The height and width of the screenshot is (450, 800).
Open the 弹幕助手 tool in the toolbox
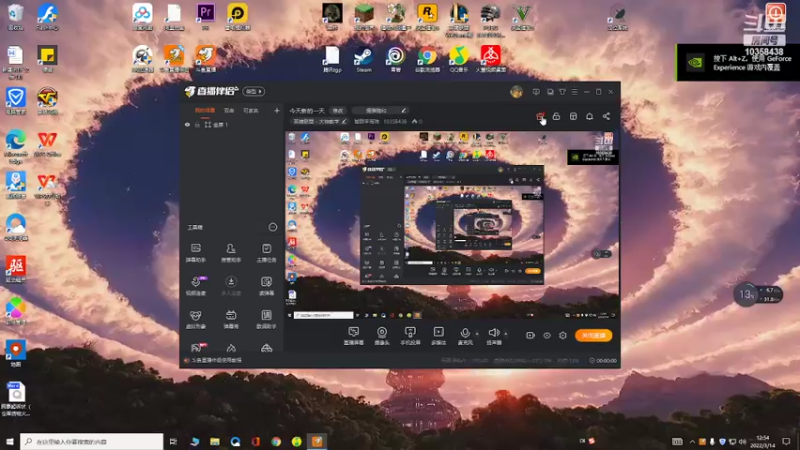pyautogui.click(x=195, y=253)
